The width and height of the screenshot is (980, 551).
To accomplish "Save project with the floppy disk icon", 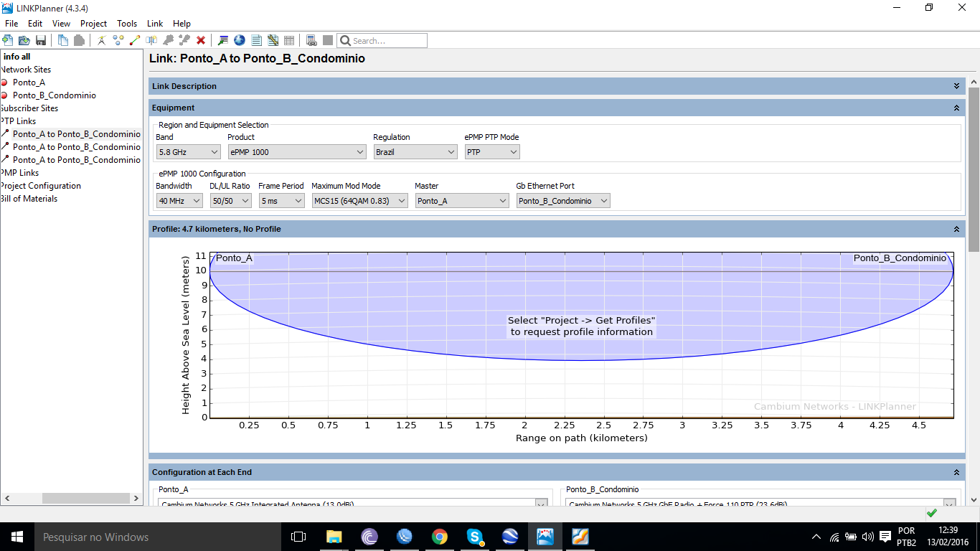I will [40, 41].
